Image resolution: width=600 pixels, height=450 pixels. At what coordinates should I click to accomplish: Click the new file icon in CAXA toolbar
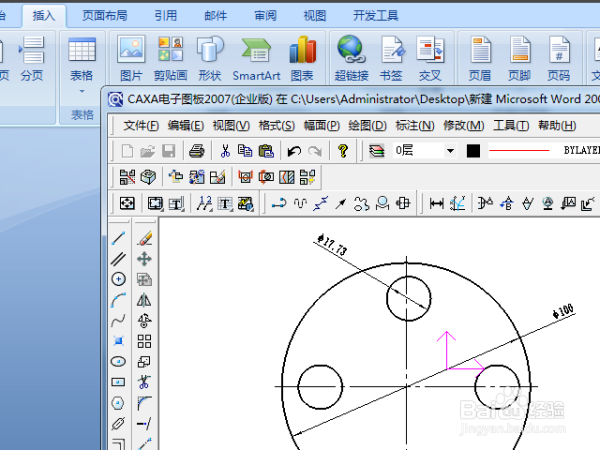click(127, 151)
